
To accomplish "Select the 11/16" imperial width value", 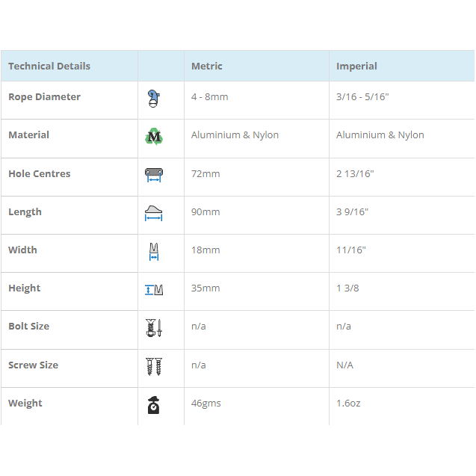I will tap(351, 250).
